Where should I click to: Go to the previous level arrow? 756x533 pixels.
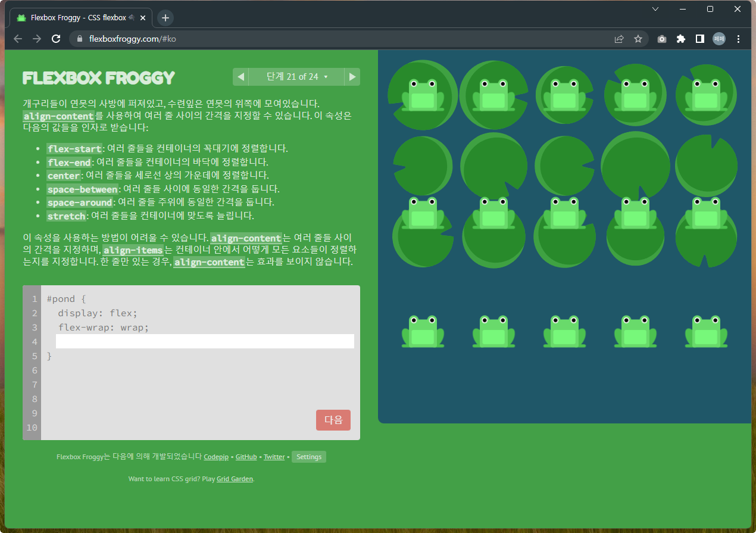pos(240,77)
